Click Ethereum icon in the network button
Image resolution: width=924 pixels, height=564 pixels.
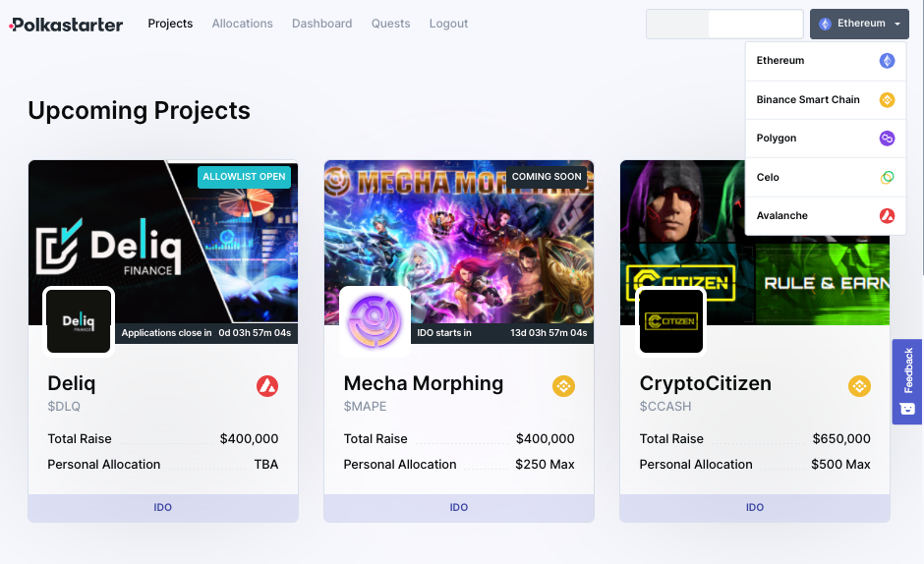(825, 24)
